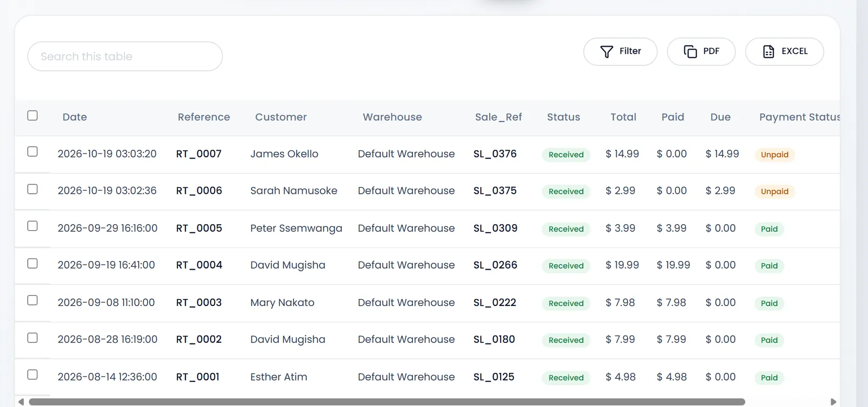Check the RT_0004 row checkbox
Viewport: 868px width, 407px height.
coord(33,263)
